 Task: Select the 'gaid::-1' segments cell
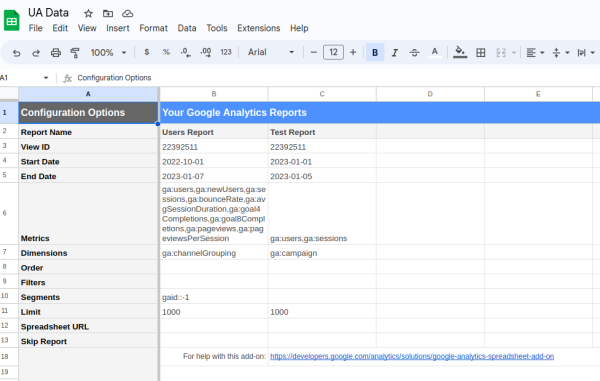coord(214,297)
